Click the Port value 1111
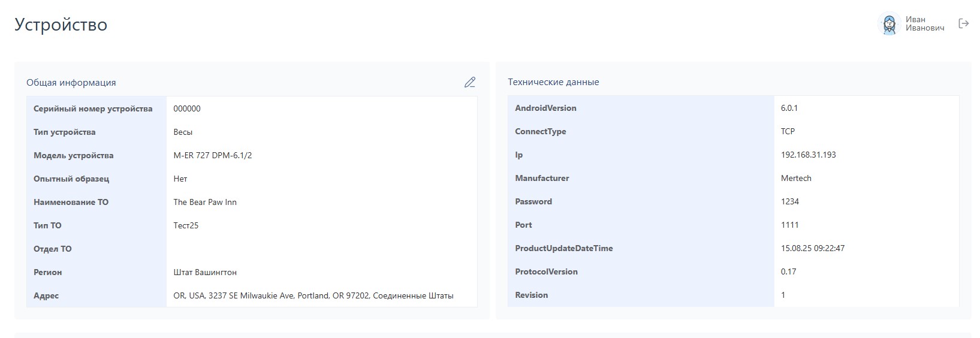Screen dimensions: 980x338 (x=789, y=225)
